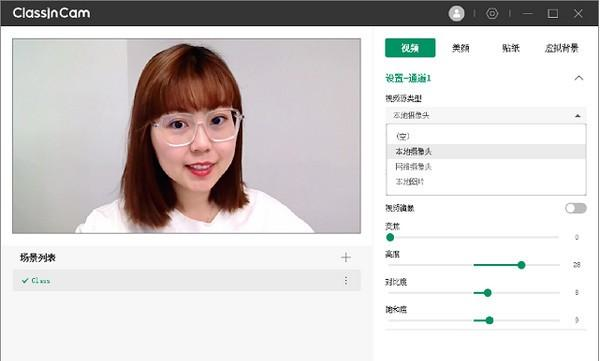Screen dimensions: 600x361
Task: Switch to the 贴纸 stickers tab
Action: point(510,48)
